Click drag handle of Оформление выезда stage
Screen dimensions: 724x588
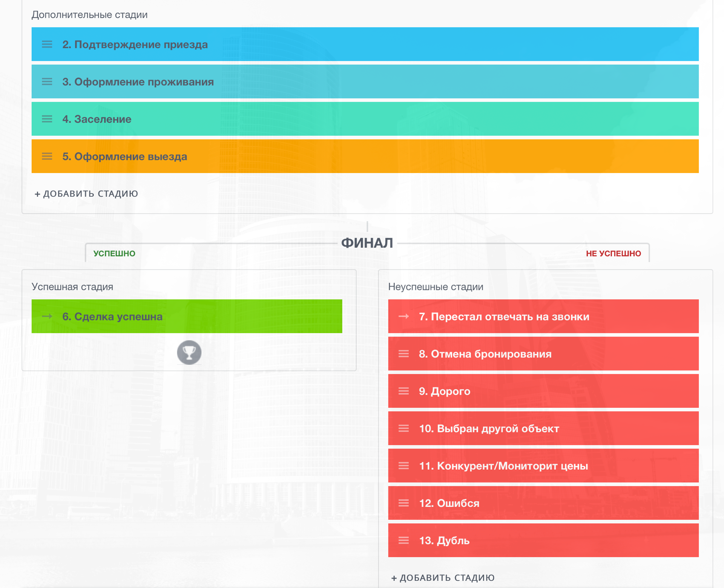47,156
